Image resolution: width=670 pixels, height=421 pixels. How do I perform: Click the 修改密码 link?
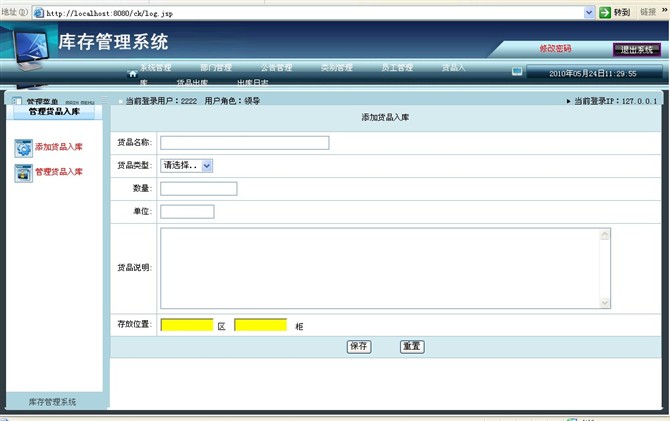(x=555, y=48)
